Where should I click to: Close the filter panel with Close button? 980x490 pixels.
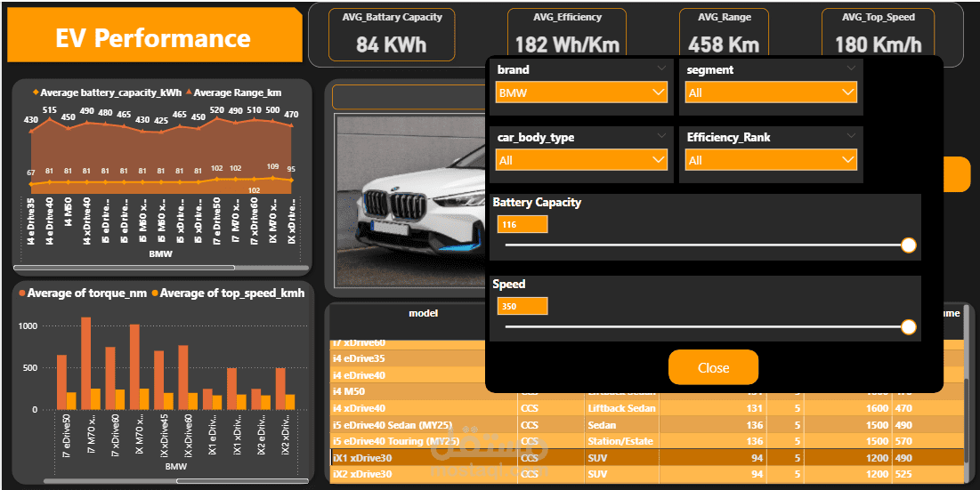(x=713, y=367)
